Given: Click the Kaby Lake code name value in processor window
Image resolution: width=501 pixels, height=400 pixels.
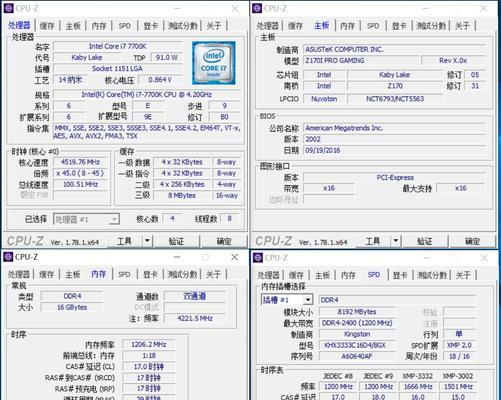Looking at the screenshot, I should (87, 57).
